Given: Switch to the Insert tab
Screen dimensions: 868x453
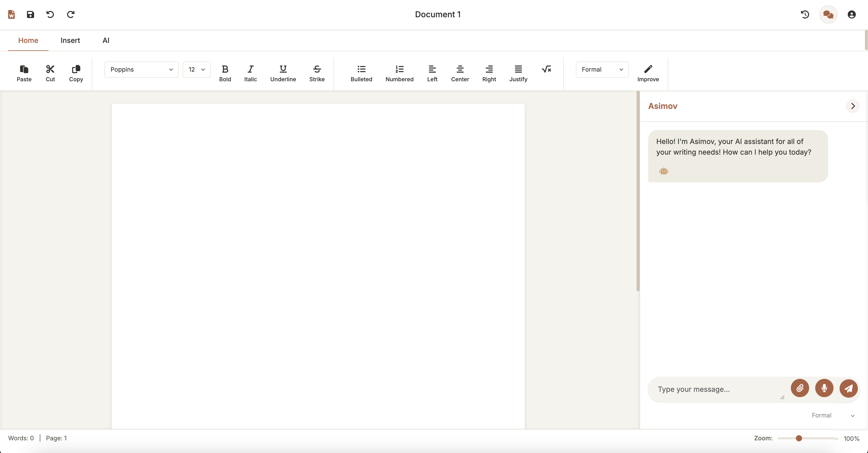Looking at the screenshot, I should pos(70,40).
